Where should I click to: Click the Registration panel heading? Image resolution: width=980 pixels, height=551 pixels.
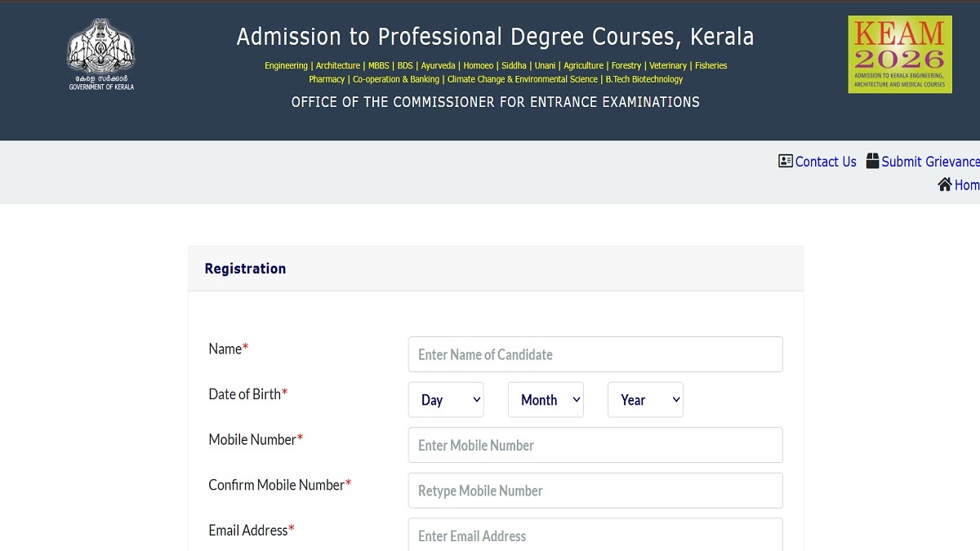(x=245, y=269)
